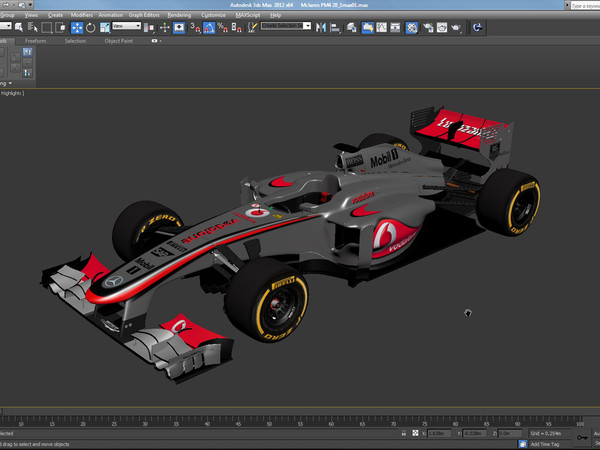Open the Material Editor
The width and height of the screenshot is (600, 450).
click(411, 27)
